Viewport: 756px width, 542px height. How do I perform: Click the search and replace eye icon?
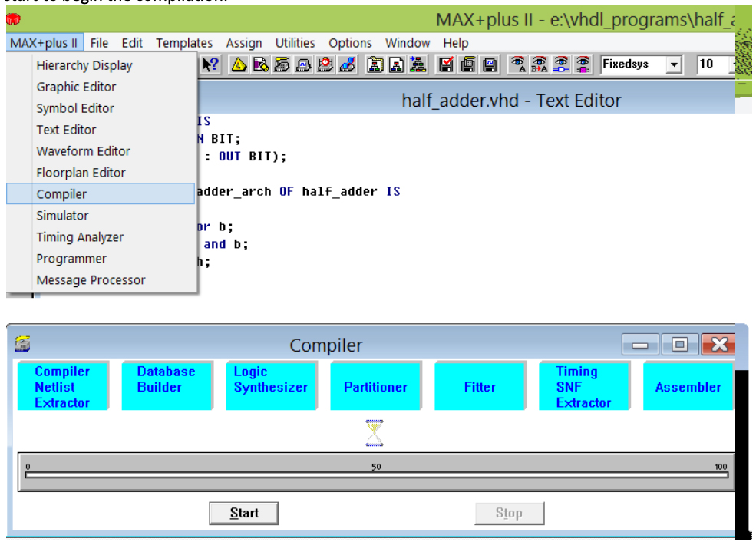pyautogui.click(x=540, y=64)
